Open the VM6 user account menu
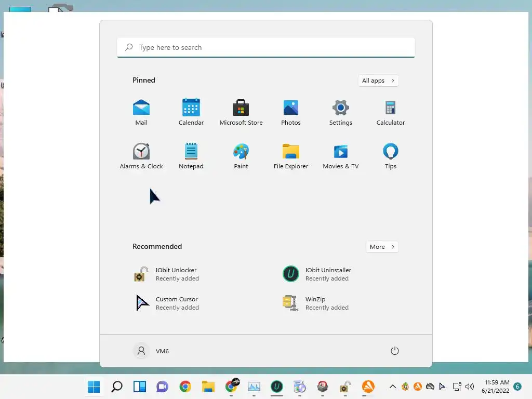The width and height of the screenshot is (532, 399). 152,351
